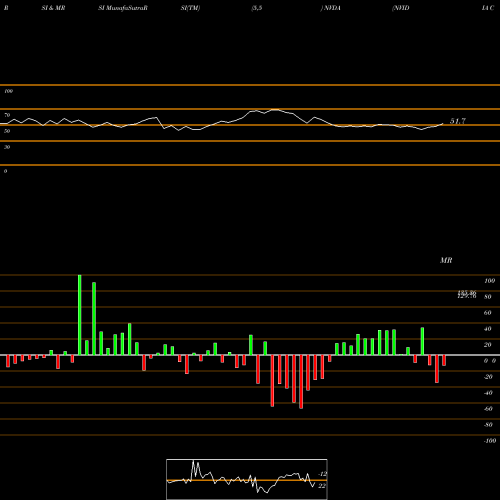Click the tallest green MR bar
500x500 pixels.
coord(80,315)
